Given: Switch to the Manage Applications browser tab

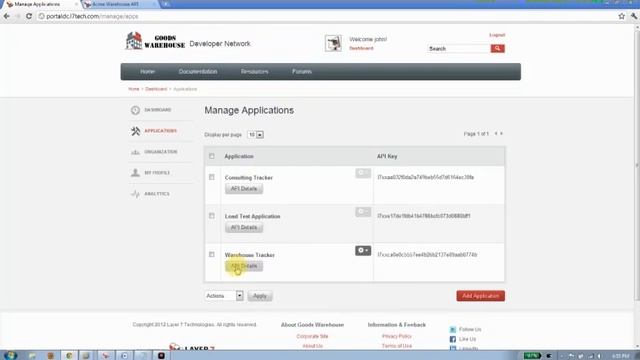Looking at the screenshot, I should pos(41,4).
